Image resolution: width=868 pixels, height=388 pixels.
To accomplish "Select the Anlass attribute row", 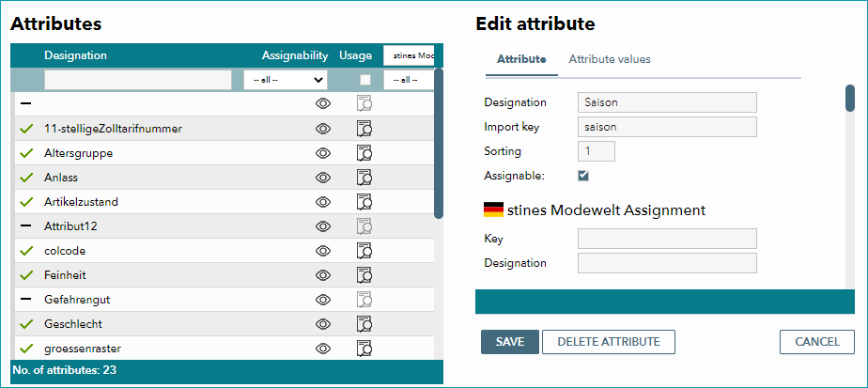I will 223,178.
